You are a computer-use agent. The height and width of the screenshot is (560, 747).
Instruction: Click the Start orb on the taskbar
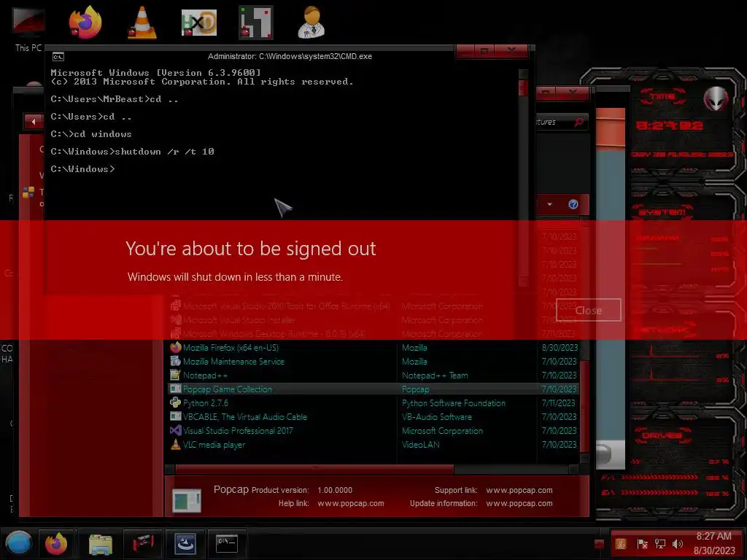(18, 542)
